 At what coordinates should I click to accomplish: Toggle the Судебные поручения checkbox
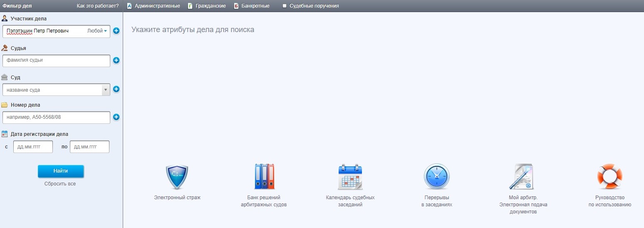(285, 6)
